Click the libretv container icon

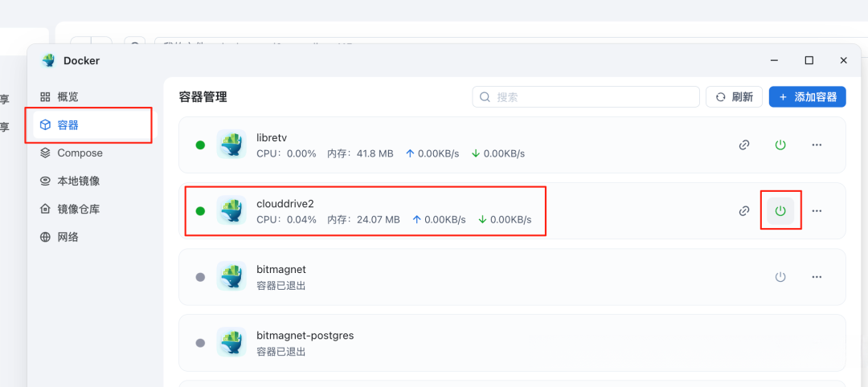231,145
